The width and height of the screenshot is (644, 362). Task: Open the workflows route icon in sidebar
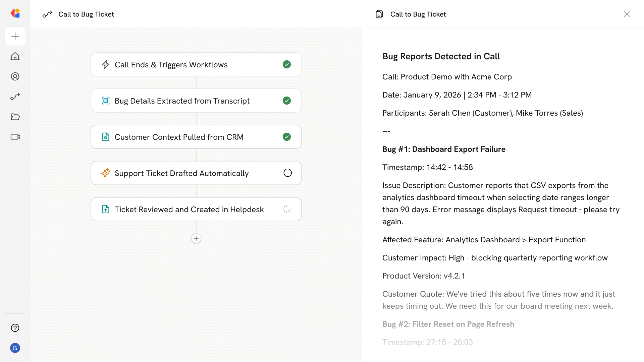click(x=15, y=97)
